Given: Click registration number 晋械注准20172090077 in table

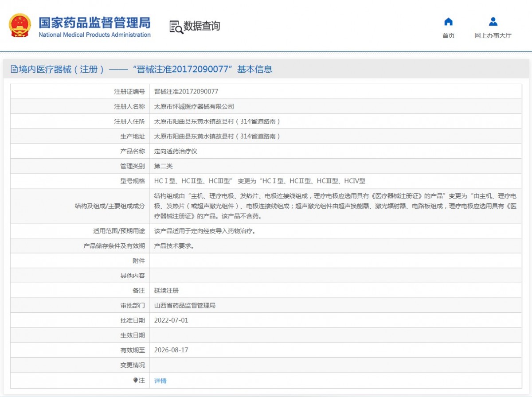Looking at the screenshot, I should 186,92.
